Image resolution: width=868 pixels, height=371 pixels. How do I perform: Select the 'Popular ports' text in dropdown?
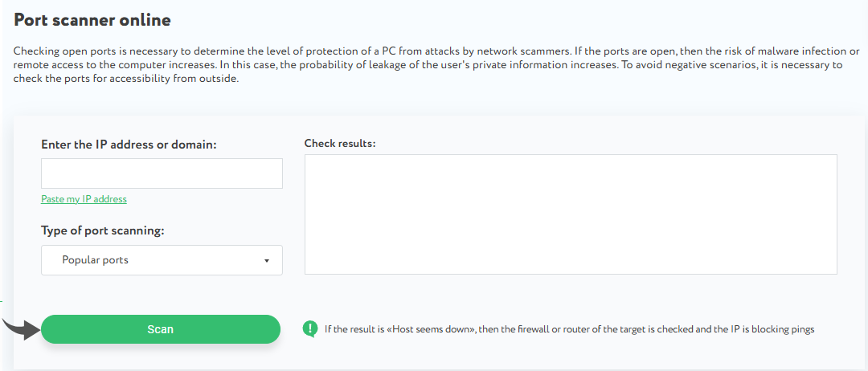pos(95,260)
